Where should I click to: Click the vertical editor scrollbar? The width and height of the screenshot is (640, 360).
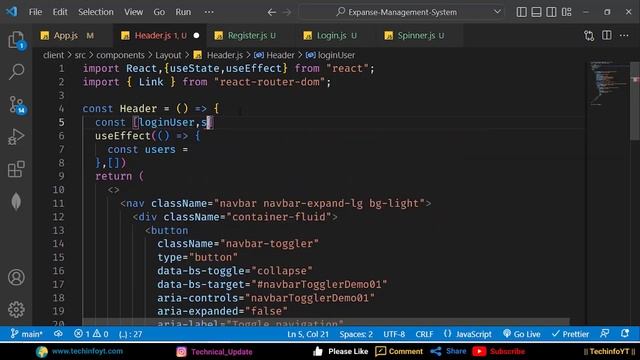coord(635,101)
